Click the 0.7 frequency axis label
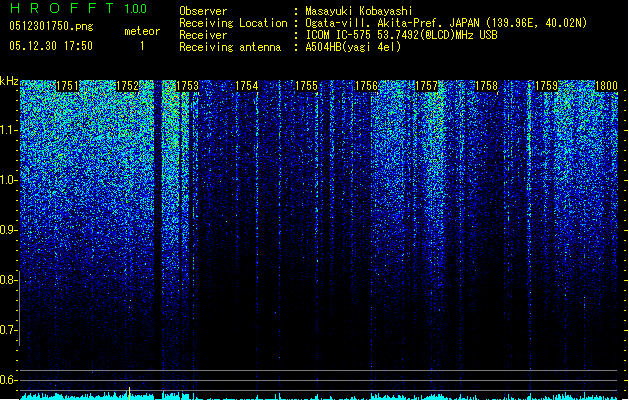The width and height of the screenshot is (629, 400). [8, 330]
